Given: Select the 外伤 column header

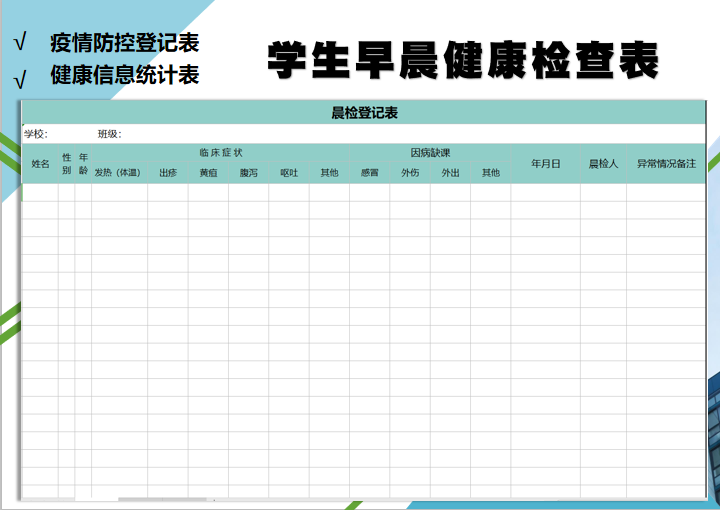Looking at the screenshot, I should click(410, 173).
